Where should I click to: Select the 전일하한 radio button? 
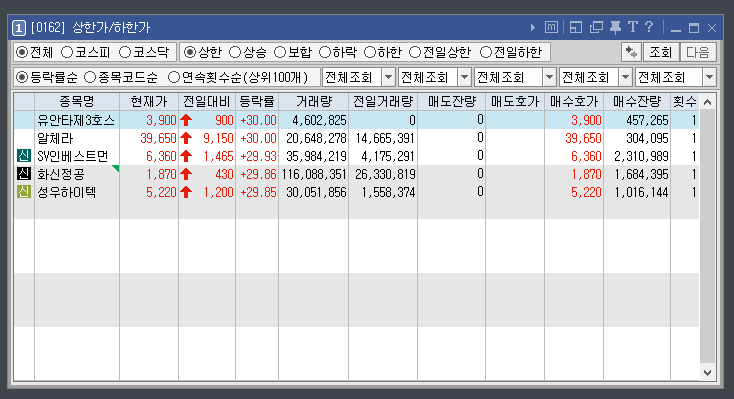click(486, 52)
